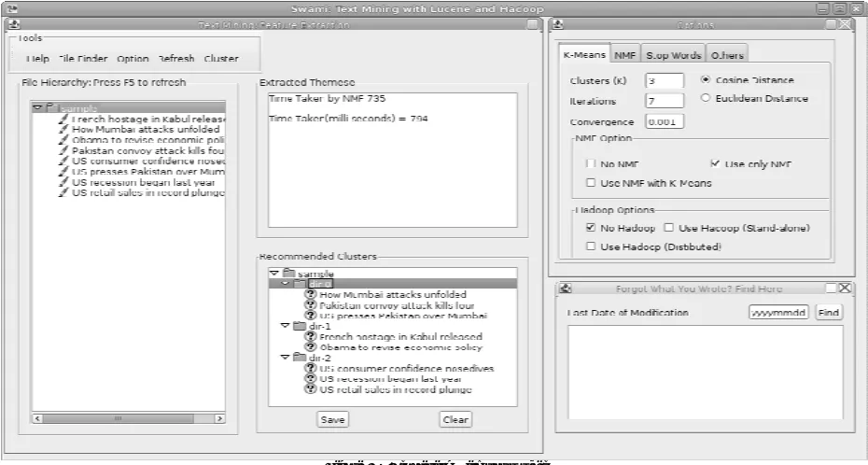Uncheck the No Hadoop checkbox
868x465 pixels.
591,228
